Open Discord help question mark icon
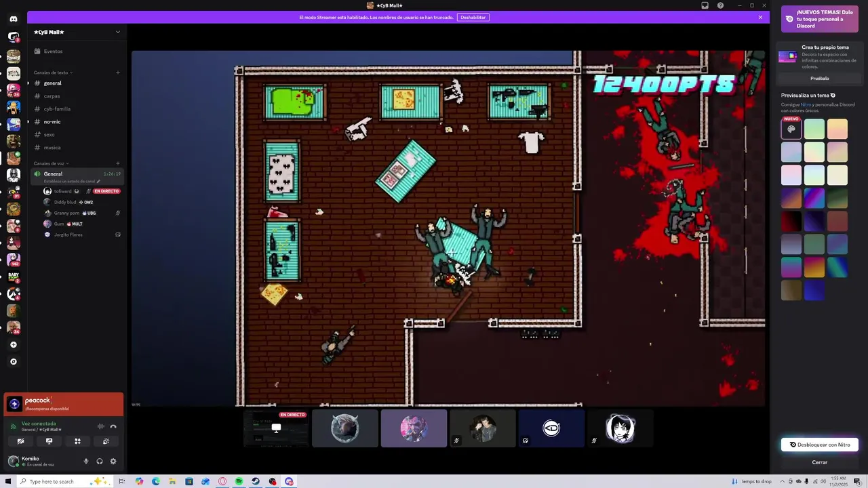 [720, 5]
